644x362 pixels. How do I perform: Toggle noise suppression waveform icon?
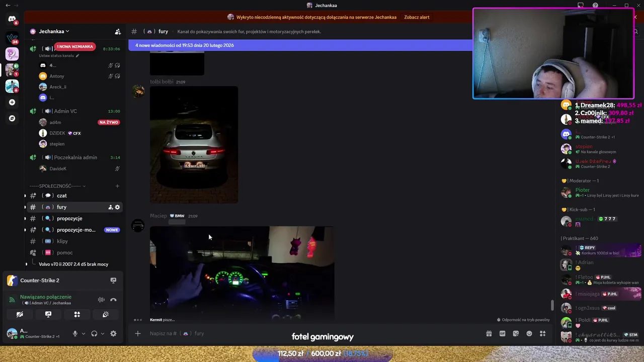point(101,300)
